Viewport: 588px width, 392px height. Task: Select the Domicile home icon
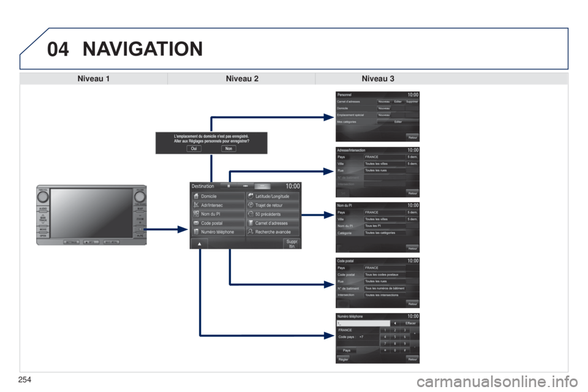[196, 196]
